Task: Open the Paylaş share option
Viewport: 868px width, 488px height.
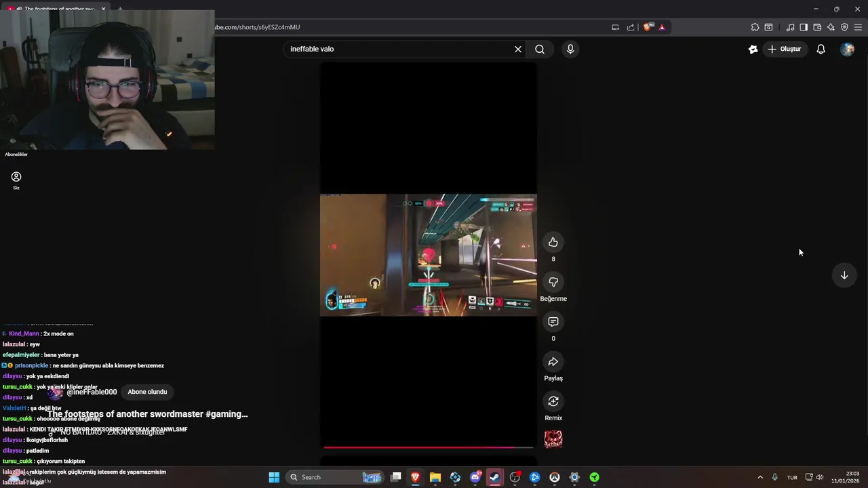Action: point(553,362)
